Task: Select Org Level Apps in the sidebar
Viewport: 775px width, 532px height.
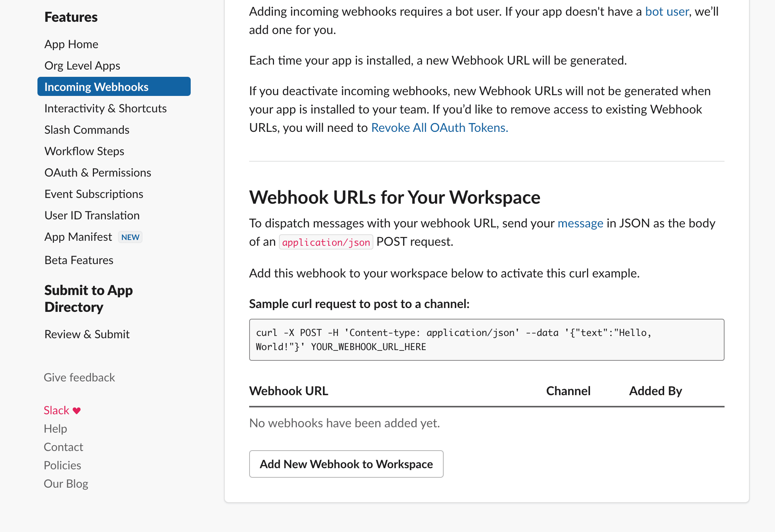Action: [x=82, y=65]
